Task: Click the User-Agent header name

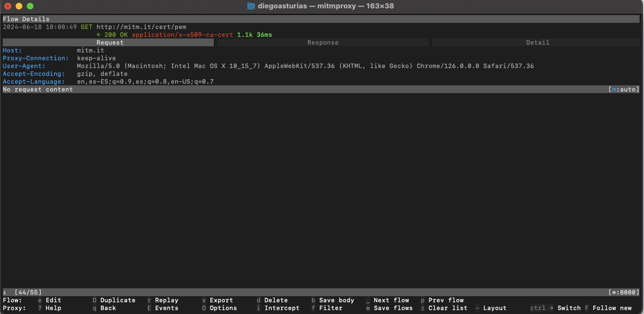Action: pyautogui.click(x=24, y=66)
